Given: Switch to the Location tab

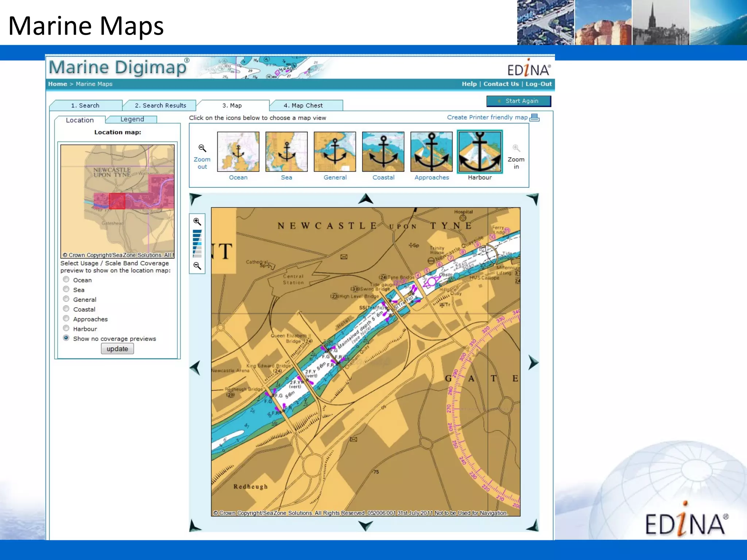Looking at the screenshot, I should tap(80, 120).
